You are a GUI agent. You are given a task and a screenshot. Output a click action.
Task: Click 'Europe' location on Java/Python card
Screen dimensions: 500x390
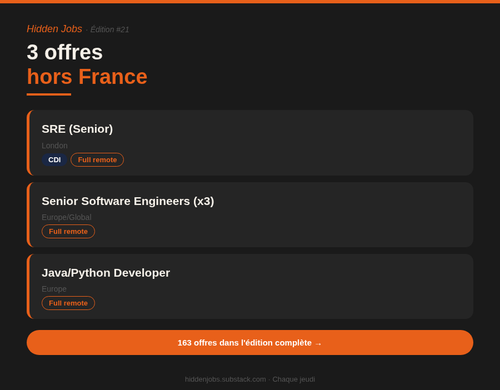point(54,289)
